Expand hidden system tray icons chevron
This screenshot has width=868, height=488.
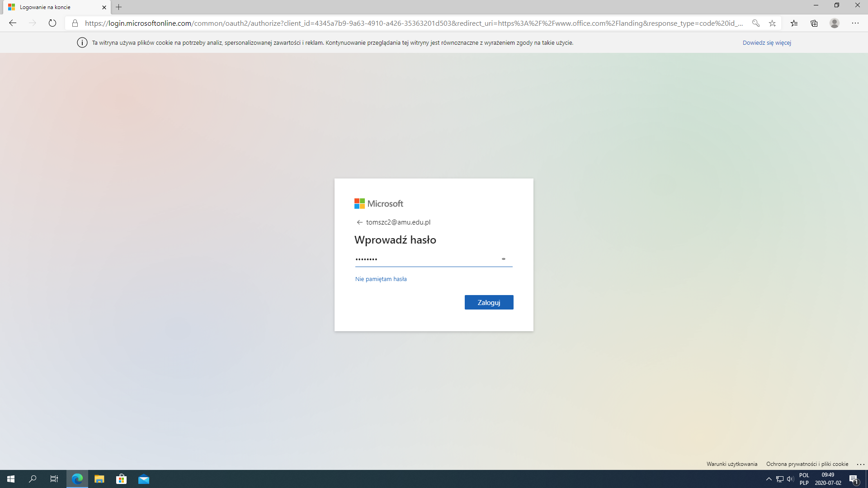[x=769, y=479]
